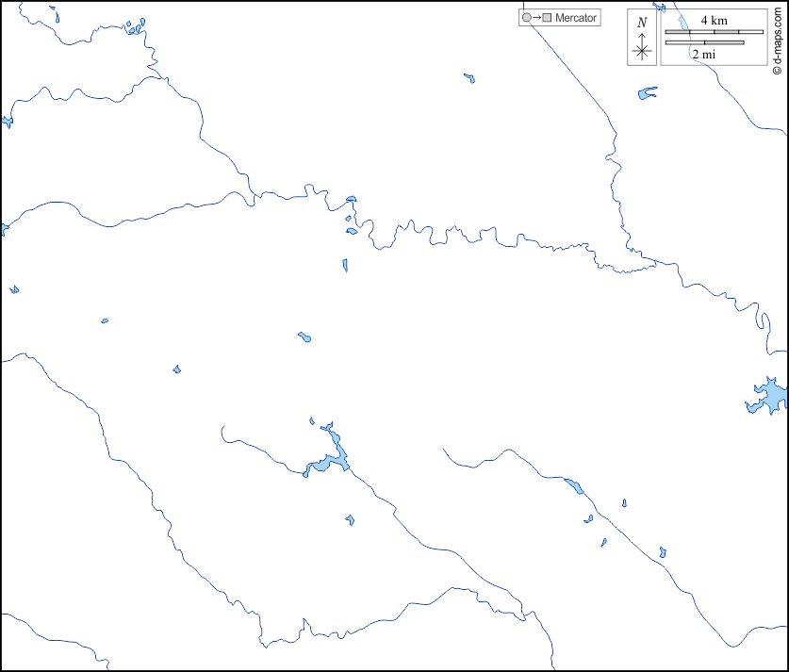Select the Mercator projection label
789x672 pixels.
click(x=575, y=18)
